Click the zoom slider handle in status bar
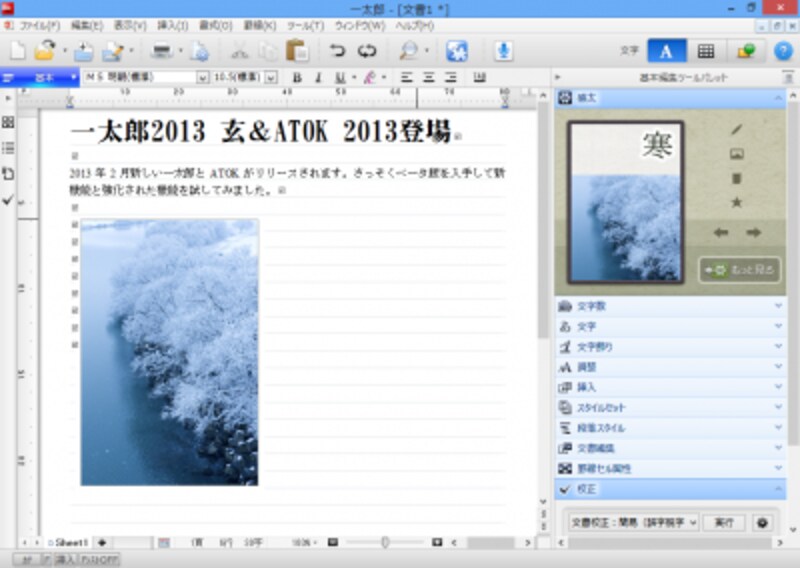Screen dimensions: 800x568 385,542
